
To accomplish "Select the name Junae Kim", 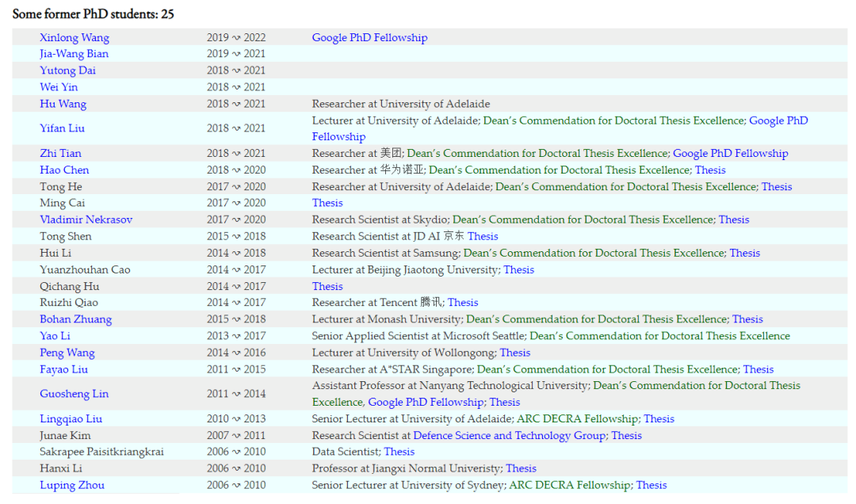I will tap(65, 436).
